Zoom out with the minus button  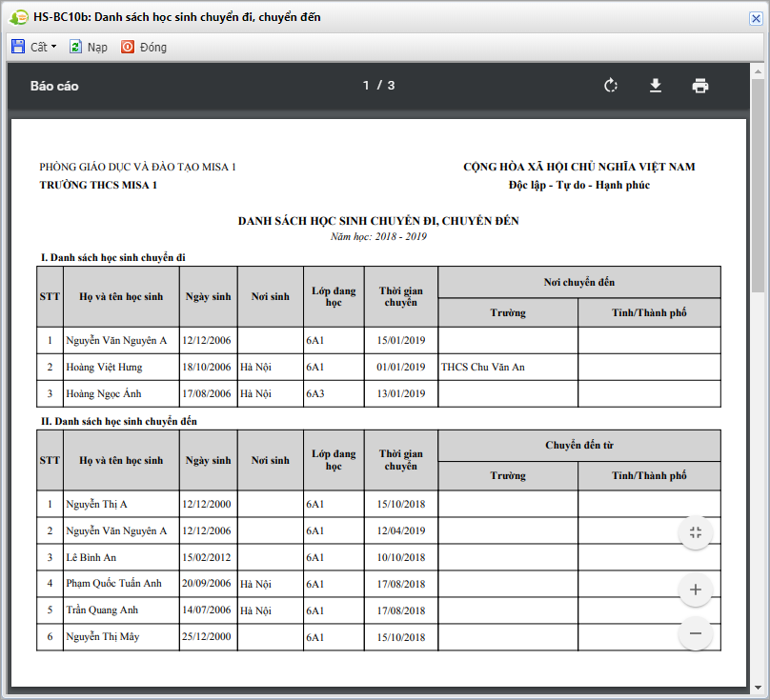pos(696,633)
